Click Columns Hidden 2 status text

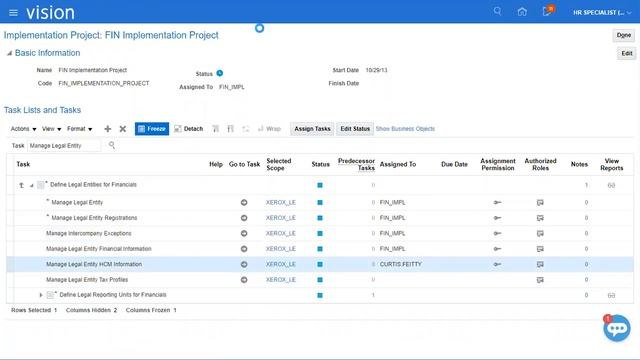(91, 310)
